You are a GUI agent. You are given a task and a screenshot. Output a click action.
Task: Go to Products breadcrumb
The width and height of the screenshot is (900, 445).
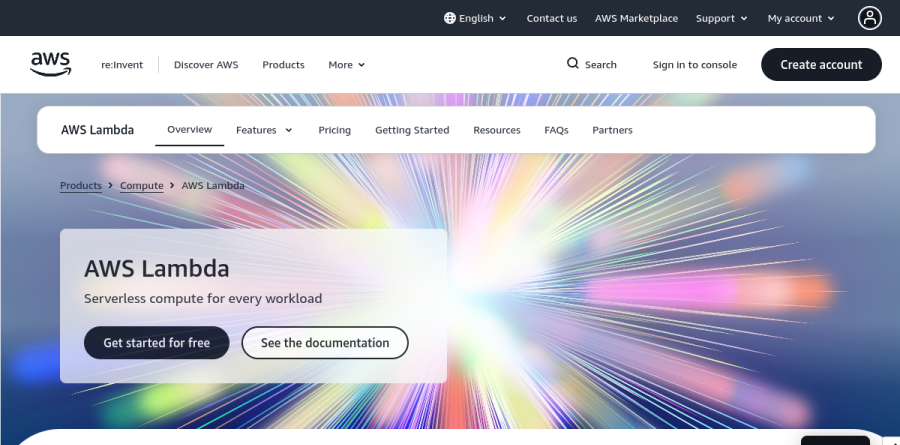(x=81, y=185)
